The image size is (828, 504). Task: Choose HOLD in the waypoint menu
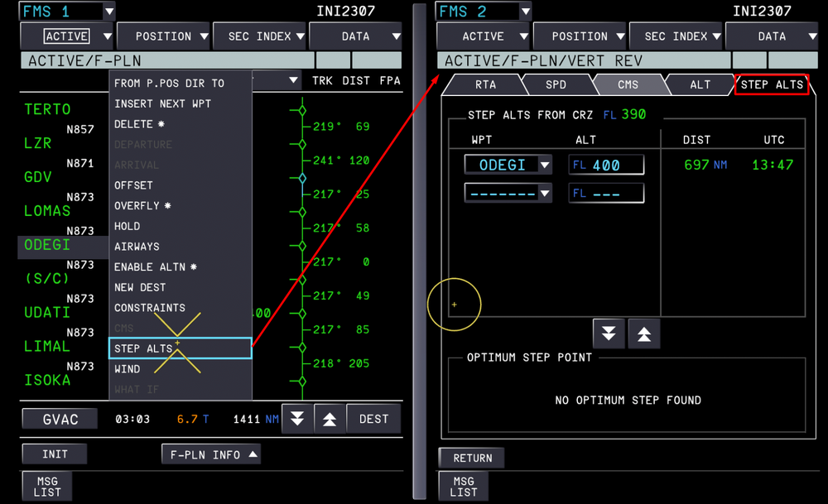[127, 226]
